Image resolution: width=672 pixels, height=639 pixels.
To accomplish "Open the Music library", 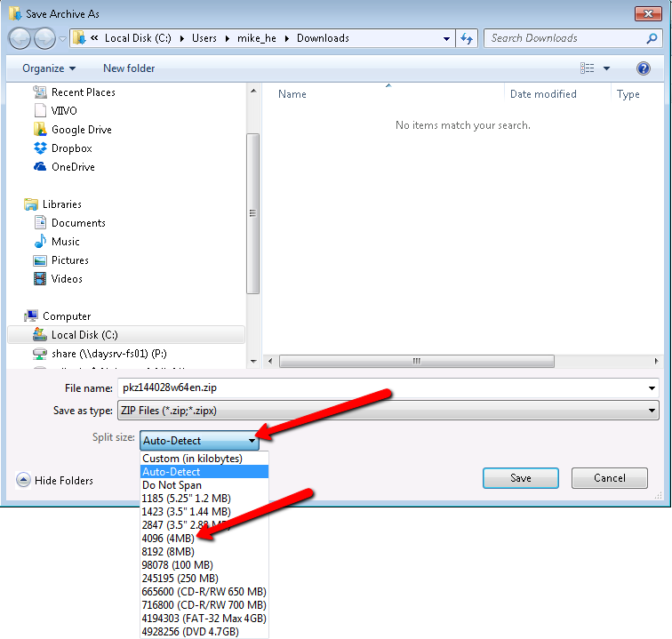I will click(x=65, y=242).
